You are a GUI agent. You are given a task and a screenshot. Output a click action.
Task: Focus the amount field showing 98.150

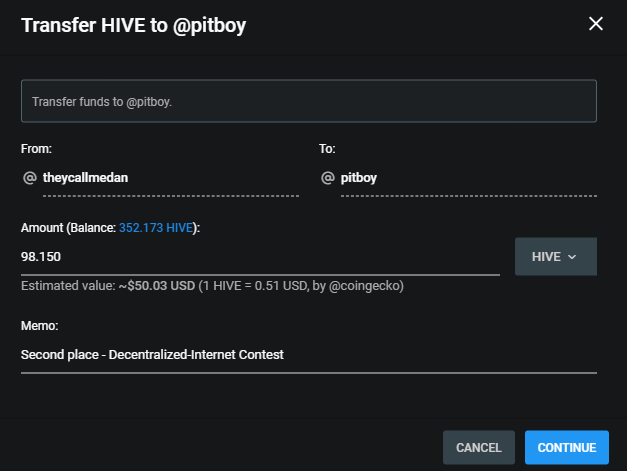[260, 257]
